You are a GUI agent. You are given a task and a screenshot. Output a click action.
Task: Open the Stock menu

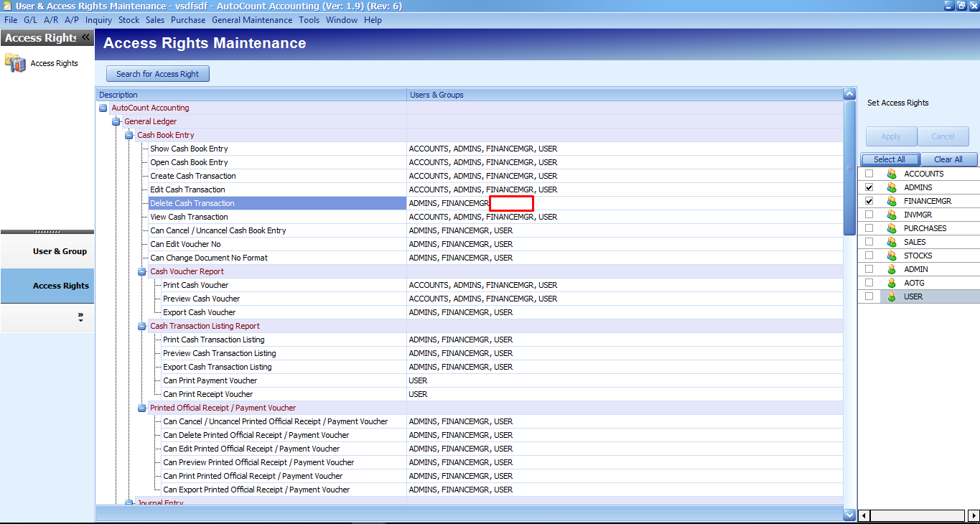click(x=129, y=20)
